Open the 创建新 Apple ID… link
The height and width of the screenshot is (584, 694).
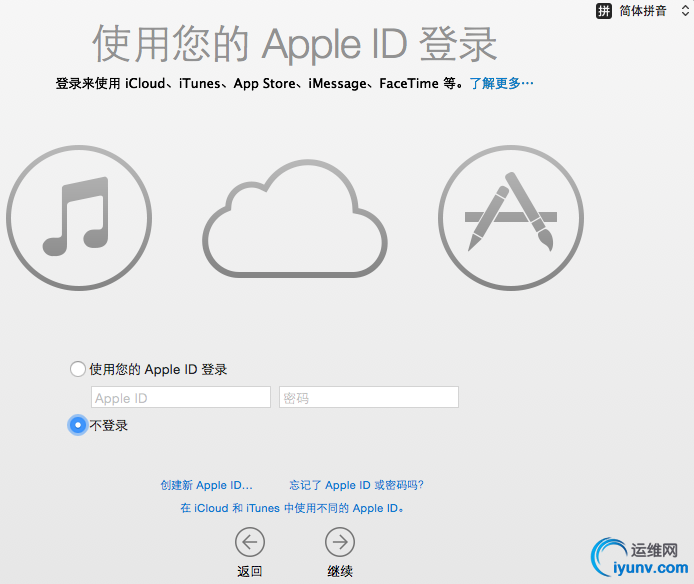206,485
